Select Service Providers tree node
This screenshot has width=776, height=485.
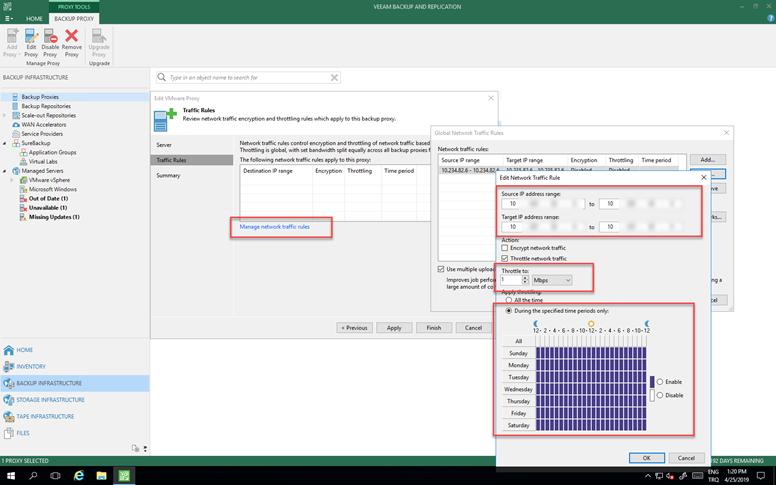tap(42, 134)
